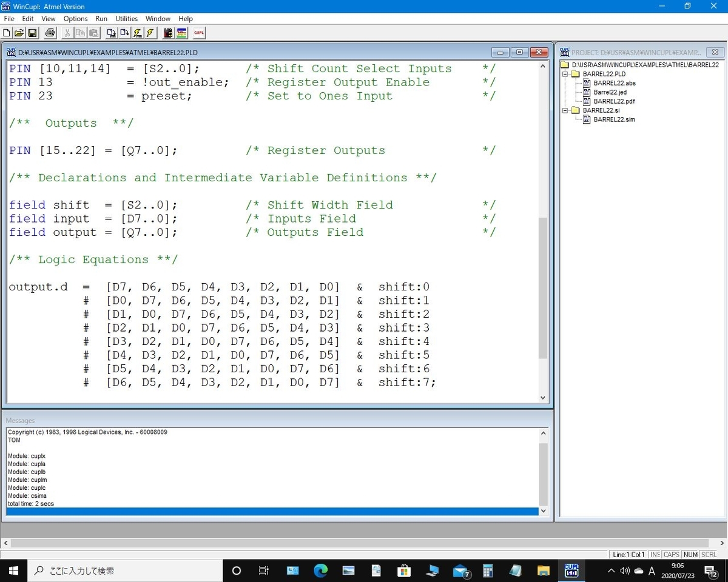The width and height of the screenshot is (728, 582).
Task: Click the Line:1 Col:1 status indicator
Action: pos(629,555)
